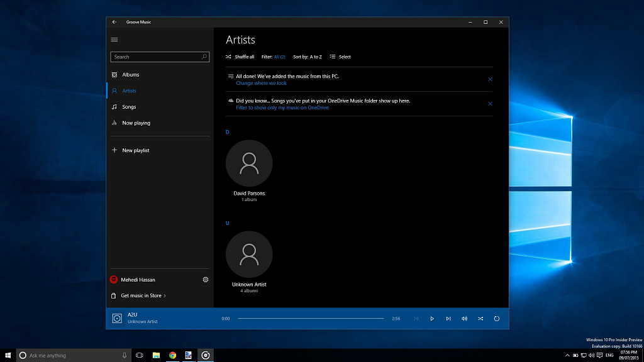Viewport: 644px width, 362px height.
Task: Open Get music in Store
Action: click(138, 295)
